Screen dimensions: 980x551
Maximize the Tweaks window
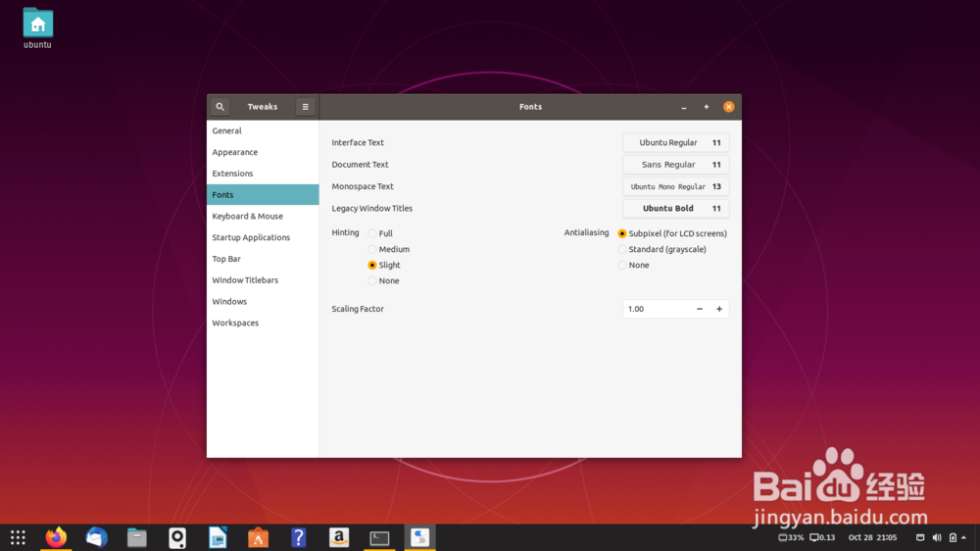click(707, 107)
